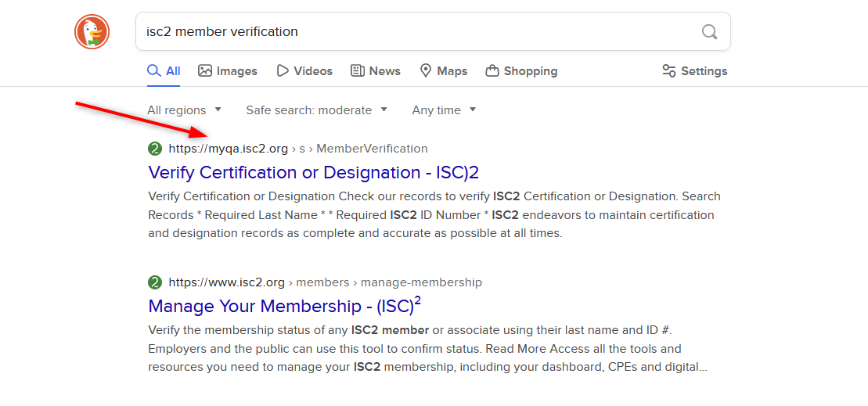Expand the All regions dropdown

point(185,110)
